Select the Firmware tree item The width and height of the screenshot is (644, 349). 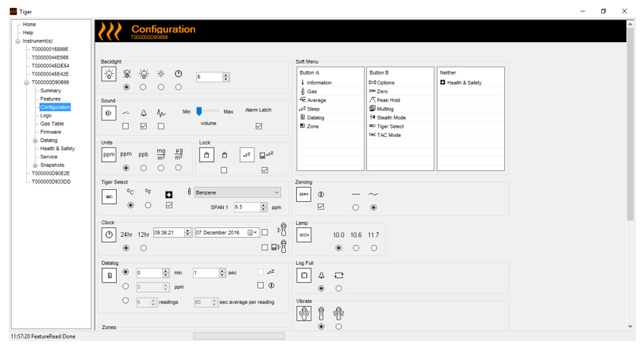(51, 132)
